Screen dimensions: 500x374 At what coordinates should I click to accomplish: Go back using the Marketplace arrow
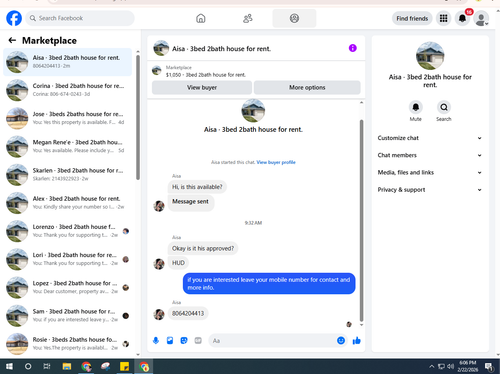tap(12, 40)
